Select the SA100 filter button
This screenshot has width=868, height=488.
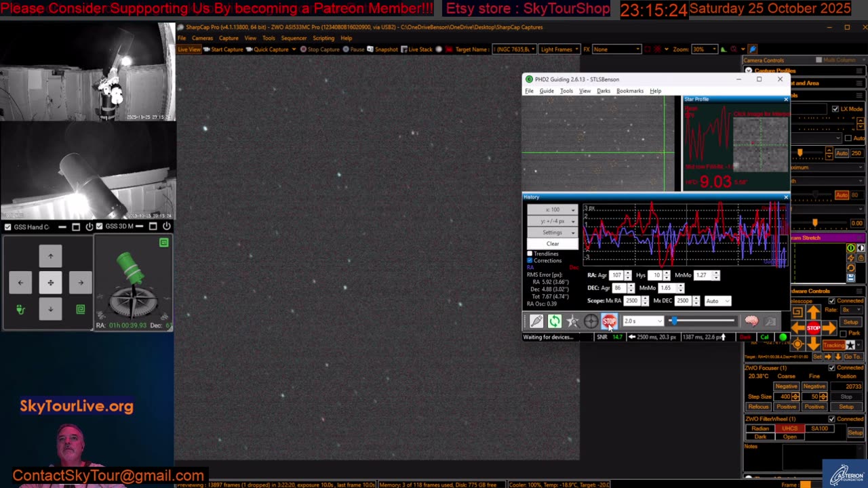[x=819, y=428]
